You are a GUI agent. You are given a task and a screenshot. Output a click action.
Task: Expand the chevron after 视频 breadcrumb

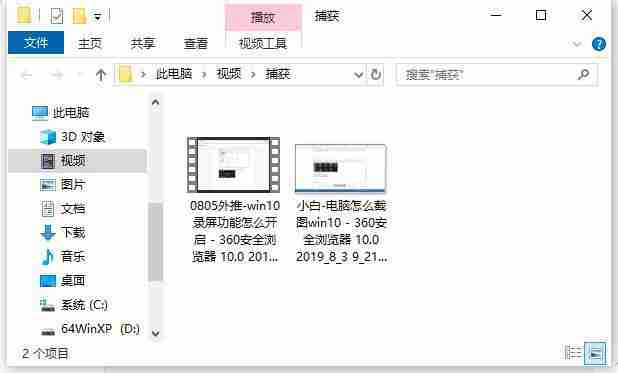pos(253,74)
